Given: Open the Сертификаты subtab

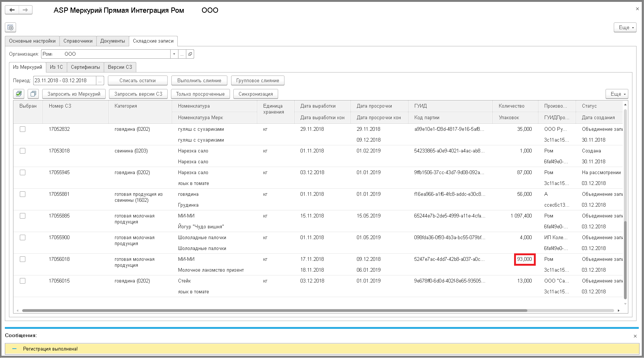Looking at the screenshot, I should coord(85,67).
